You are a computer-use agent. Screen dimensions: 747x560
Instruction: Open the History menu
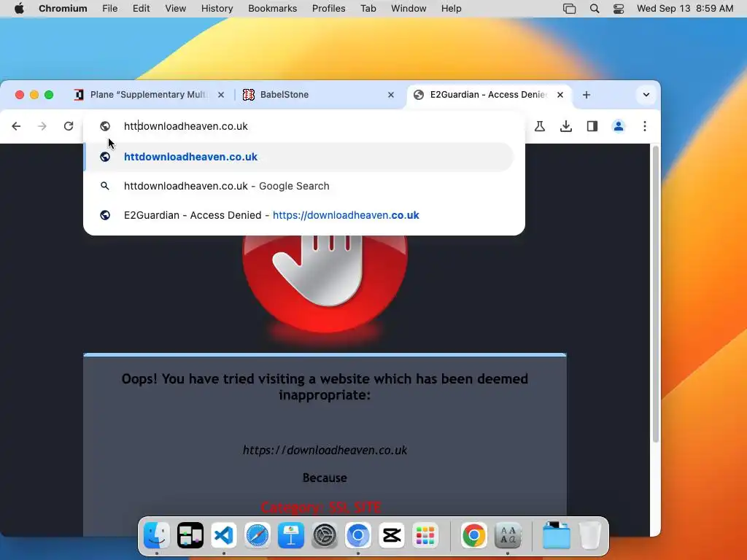(217, 9)
